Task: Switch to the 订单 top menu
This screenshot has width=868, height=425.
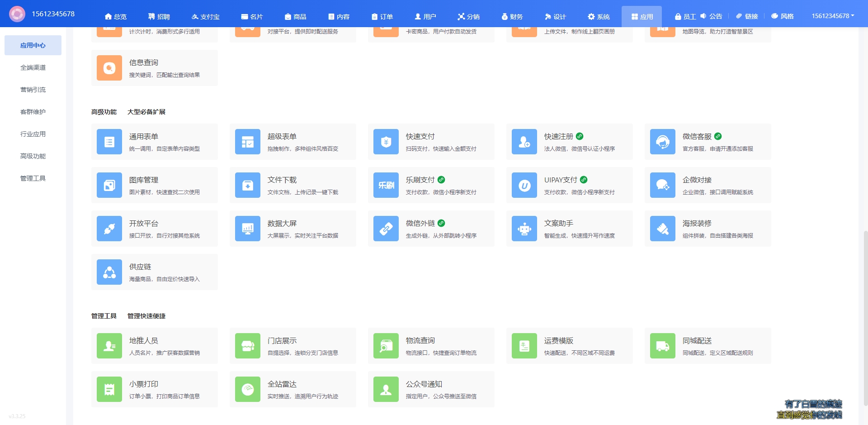Action: (x=382, y=17)
